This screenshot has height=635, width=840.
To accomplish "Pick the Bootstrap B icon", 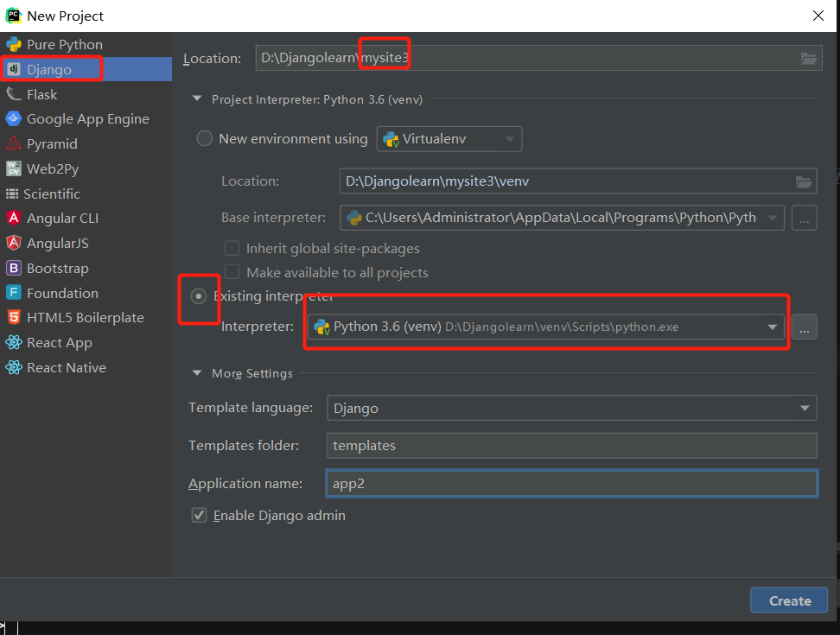I will pos(14,268).
